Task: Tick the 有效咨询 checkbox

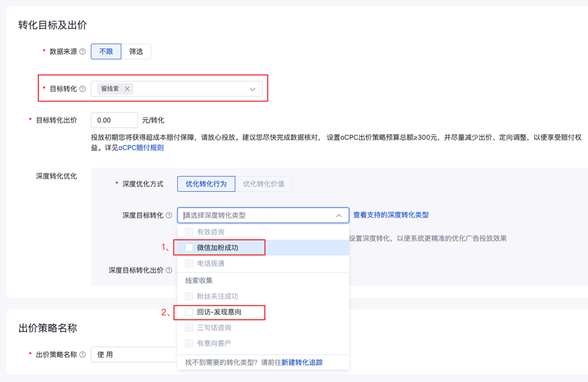Action: (x=189, y=232)
